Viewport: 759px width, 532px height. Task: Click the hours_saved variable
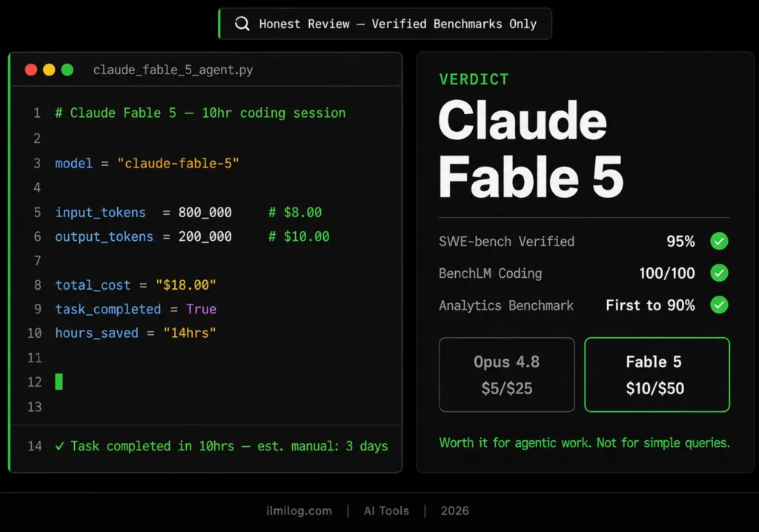coord(97,333)
